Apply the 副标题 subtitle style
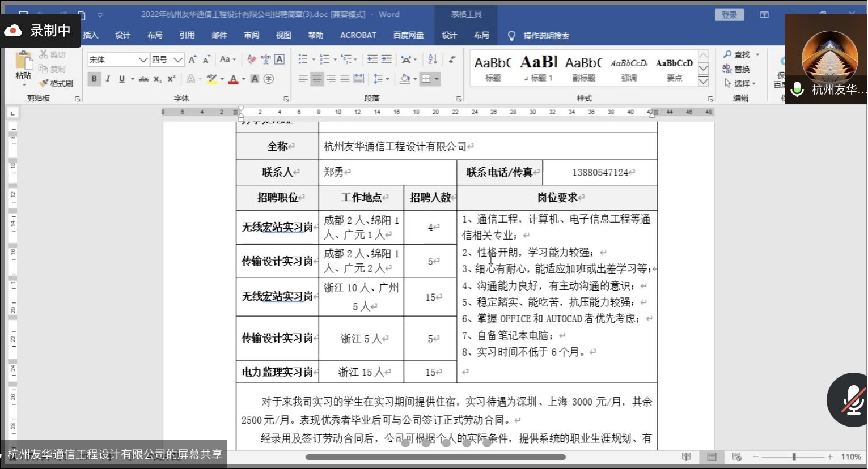This screenshot has height=469, width=868. coord(584,68)
